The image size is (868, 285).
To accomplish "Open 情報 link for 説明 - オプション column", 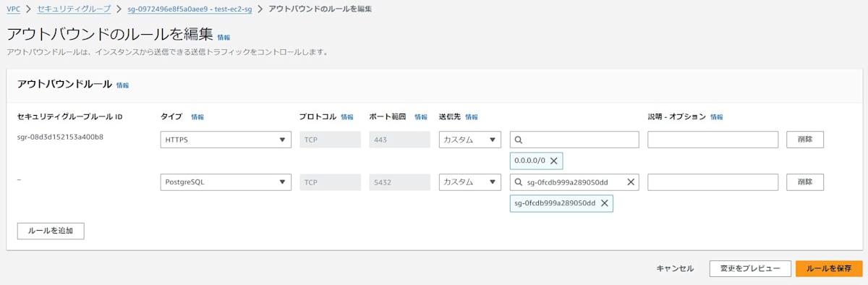I will point(716,116).
